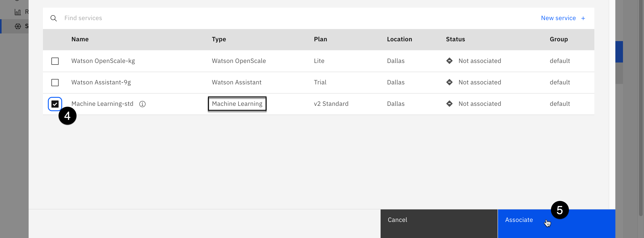Click the Associate button
This screenshot has height=238, width=644.
557,224
